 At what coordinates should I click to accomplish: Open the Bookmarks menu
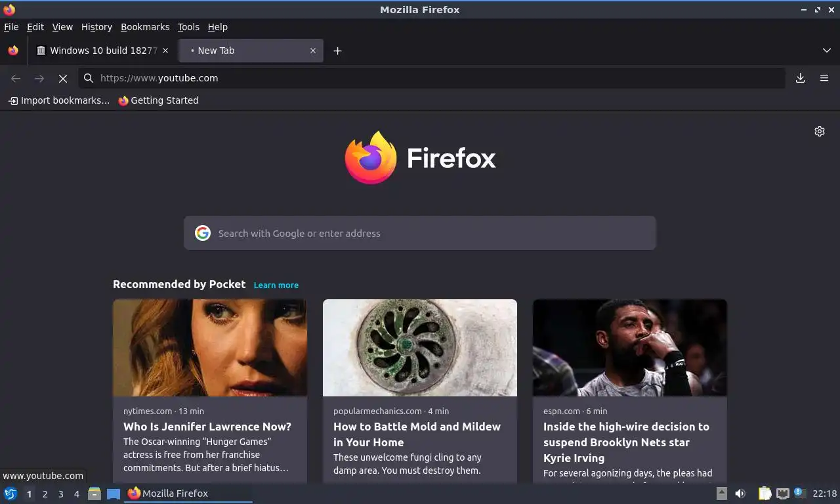coord(145,27)
